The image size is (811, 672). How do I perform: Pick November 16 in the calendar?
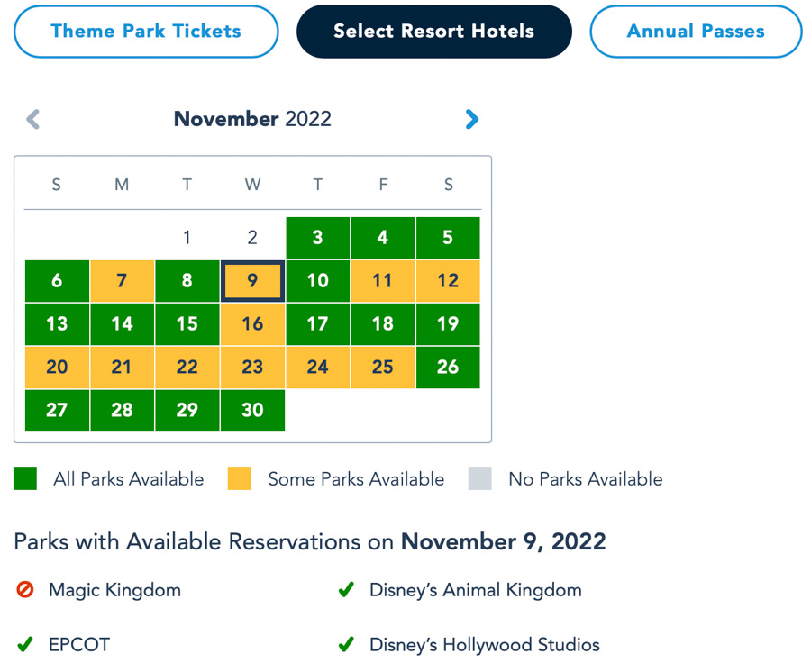coord(252,324)
